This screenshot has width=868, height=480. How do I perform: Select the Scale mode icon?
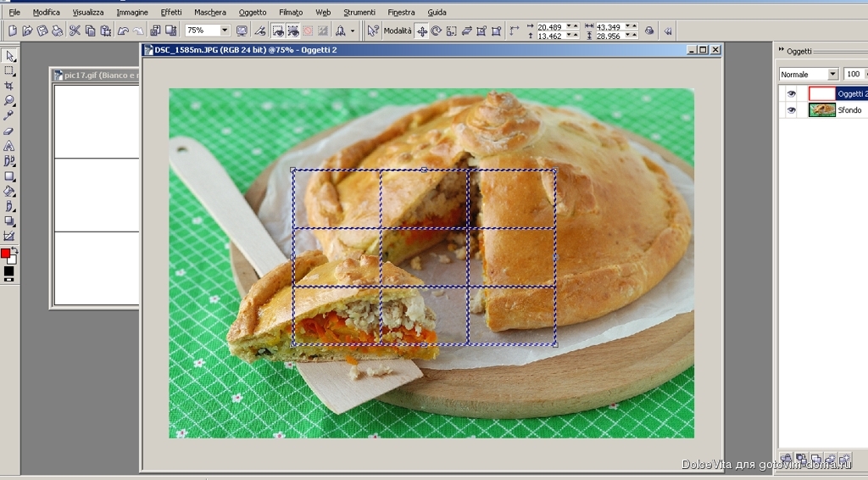tap(451, 31)
